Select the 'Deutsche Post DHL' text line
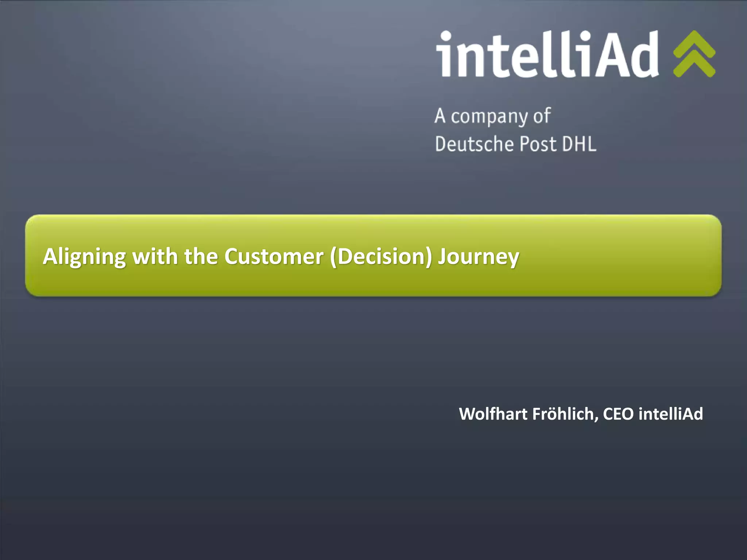The image size is (747, 560). coord(516,144)
